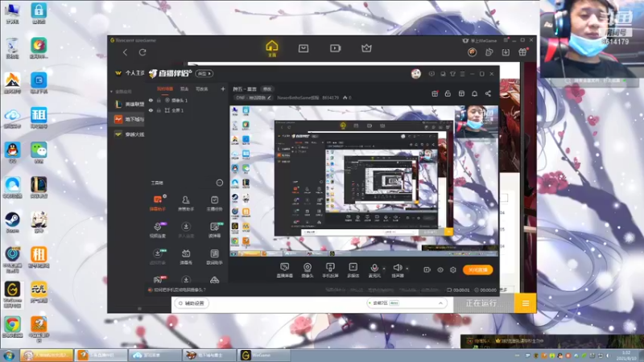Open the gift box icon with red dot
Image resolution: width=644 pixels, height=362 pixels.
435,93
